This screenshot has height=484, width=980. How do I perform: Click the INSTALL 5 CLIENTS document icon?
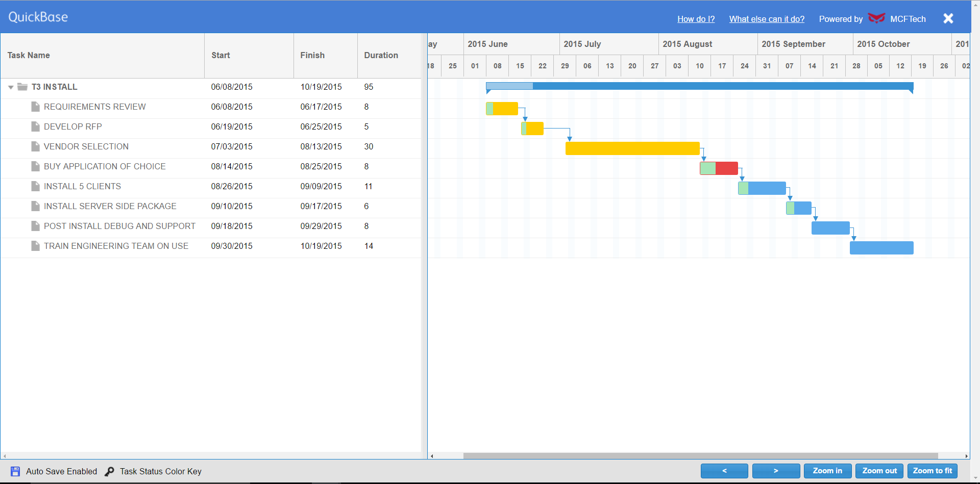pyautogui.click(x=35, y=186)
